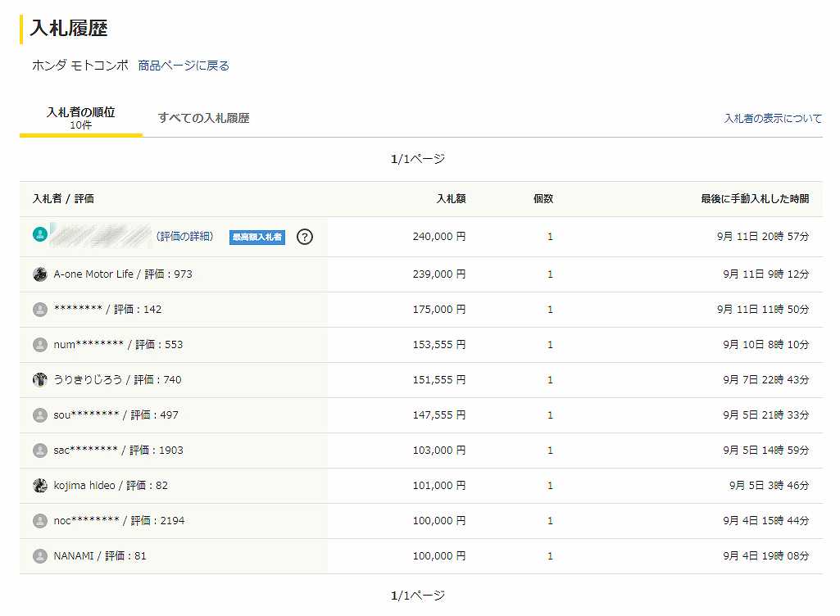The image size is (840, 616).
Task: Click the question mark help icon
Action: [305, 237]
